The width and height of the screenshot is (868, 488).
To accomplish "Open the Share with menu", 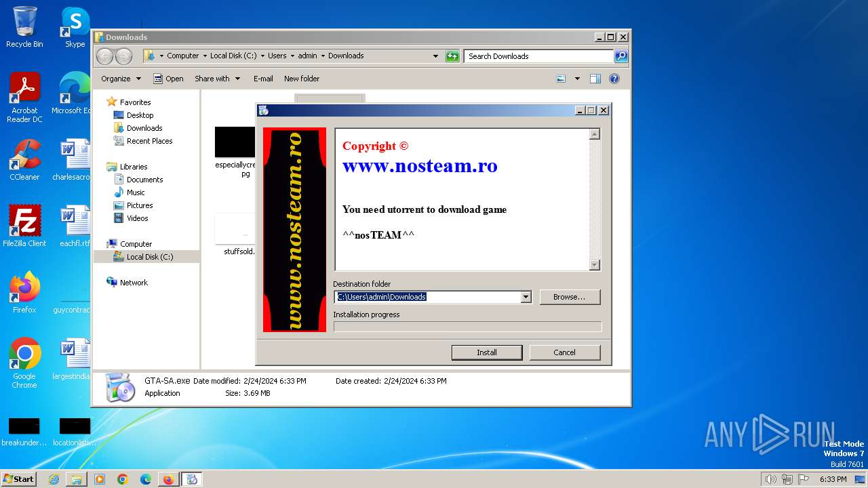I will 217,79.
